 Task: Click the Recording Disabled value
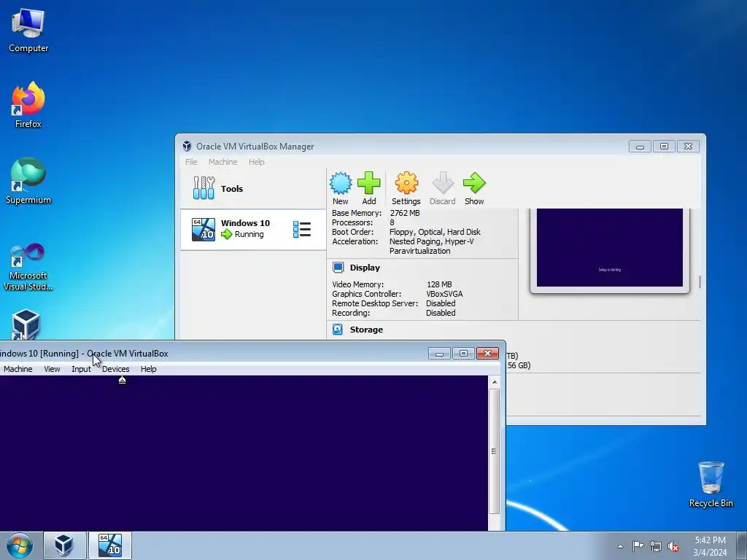click(441, 313)
